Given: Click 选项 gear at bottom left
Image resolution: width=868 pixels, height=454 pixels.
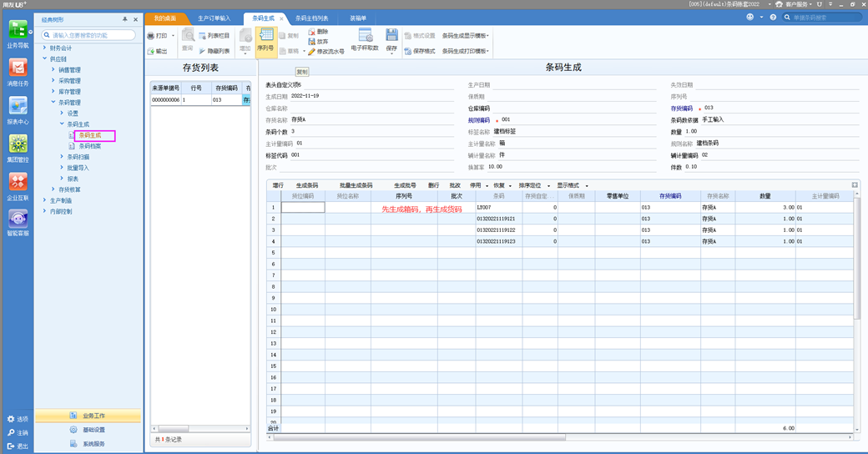Looking at the screenshot, I should coord(18,419).
